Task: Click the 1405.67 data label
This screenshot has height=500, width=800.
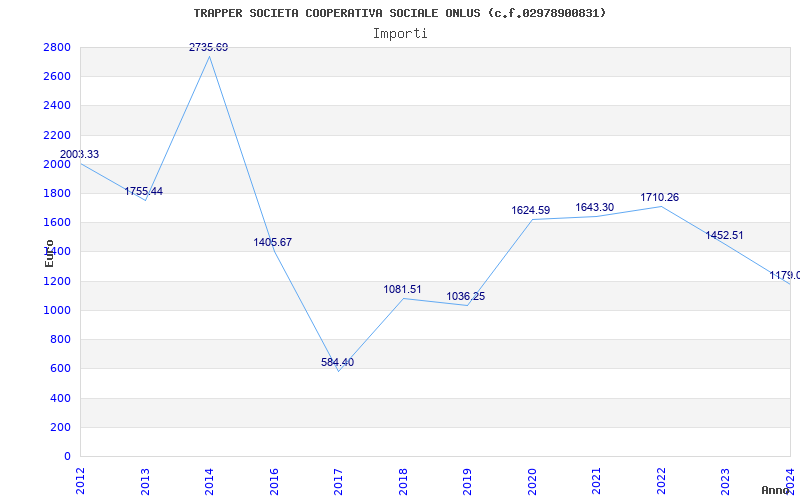Action: (273, 242)
